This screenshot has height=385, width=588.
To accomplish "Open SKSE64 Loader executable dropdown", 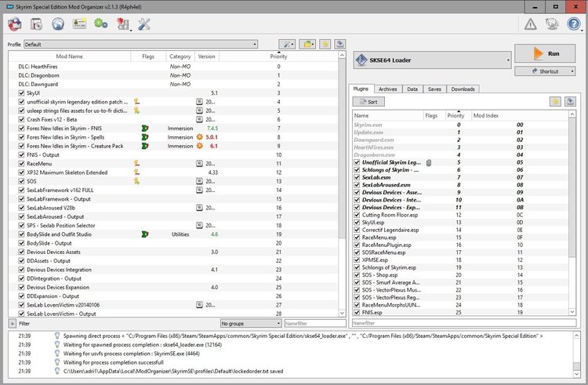I will [432, 60].
